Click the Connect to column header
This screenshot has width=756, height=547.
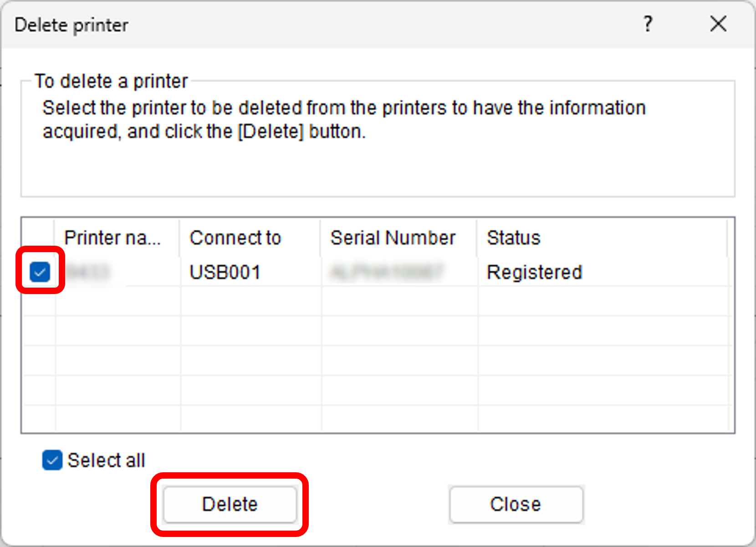235,238
